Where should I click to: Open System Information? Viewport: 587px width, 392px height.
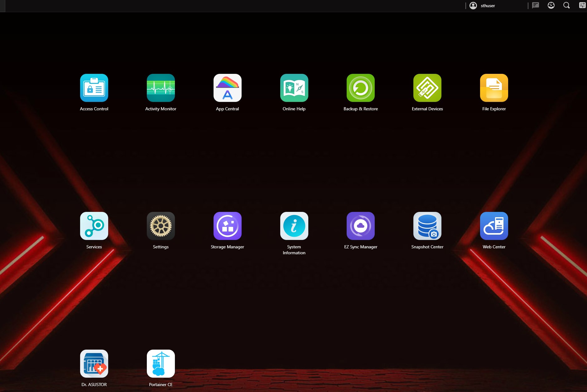coord(294,226)
